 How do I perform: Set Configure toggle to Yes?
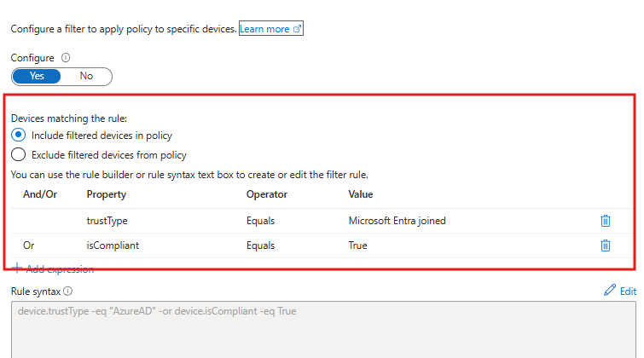point(37,76)
